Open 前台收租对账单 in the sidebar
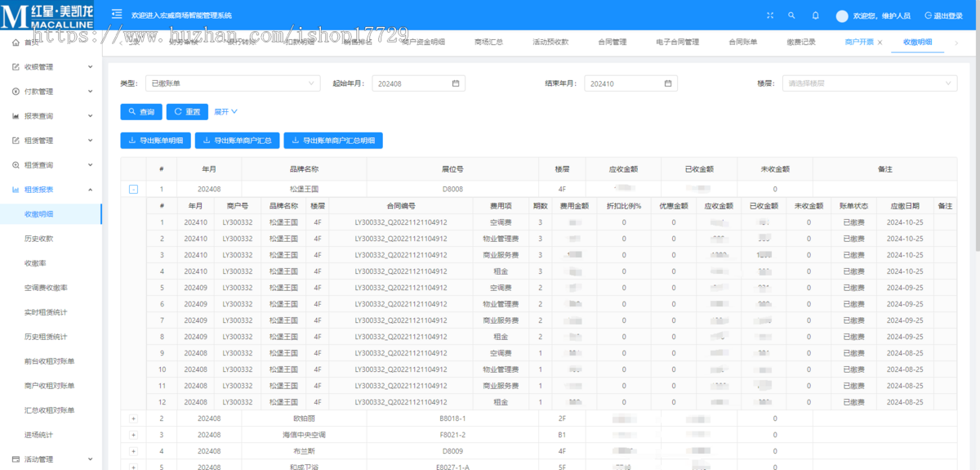 (50, 361)
